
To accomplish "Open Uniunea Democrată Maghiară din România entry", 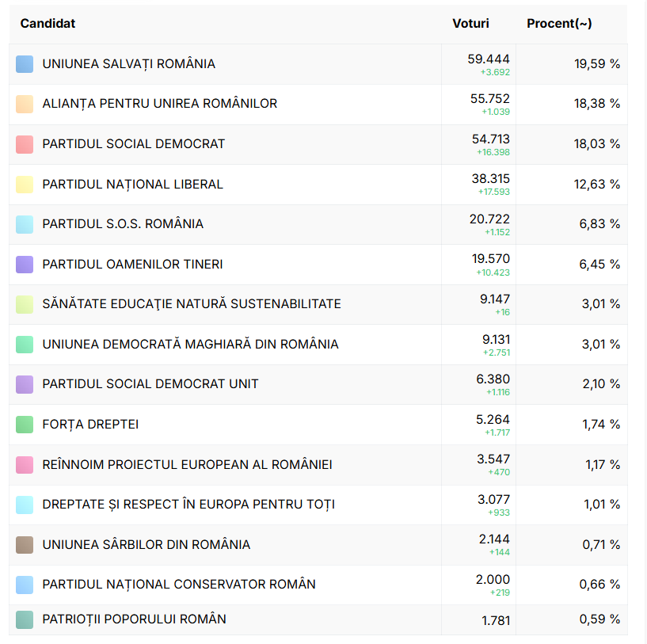I will (190, 345).
